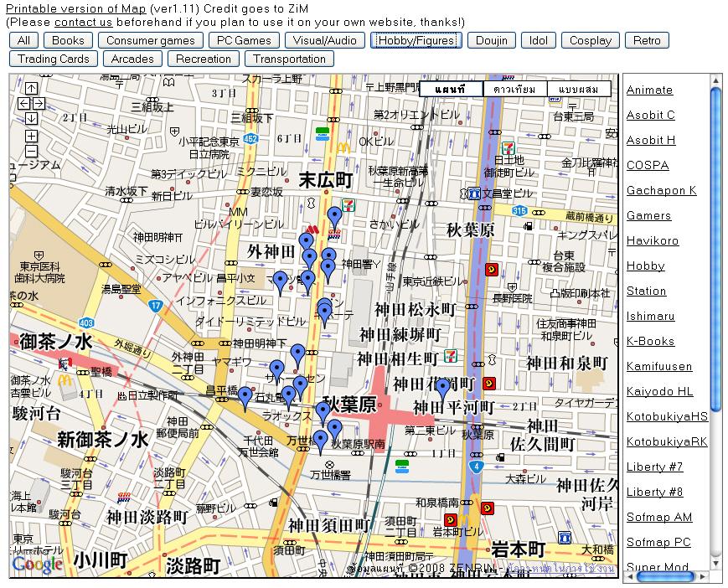Click the shop list scroll-left arrow

(x=629, y=576)
